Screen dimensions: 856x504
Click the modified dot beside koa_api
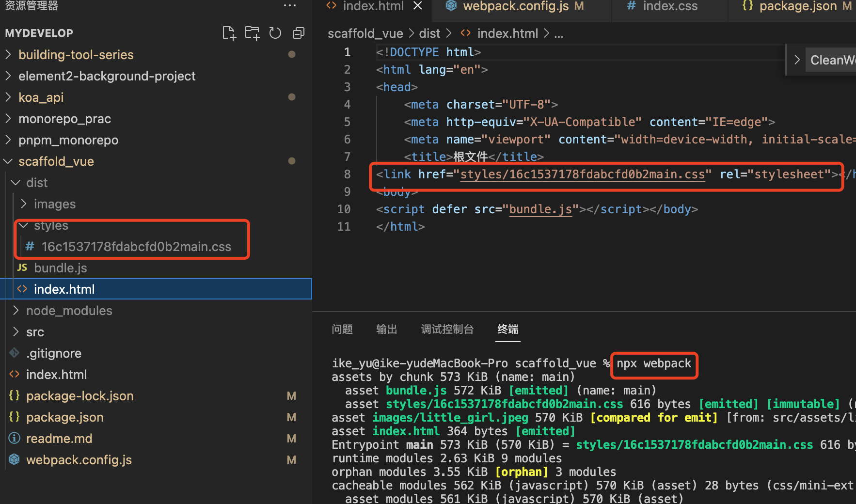tap(292, 97)
